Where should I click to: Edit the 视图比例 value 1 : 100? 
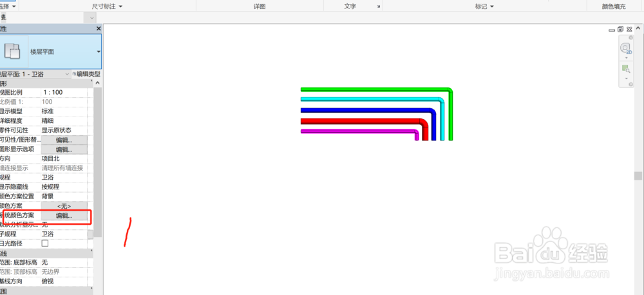[x=64, y=93]
